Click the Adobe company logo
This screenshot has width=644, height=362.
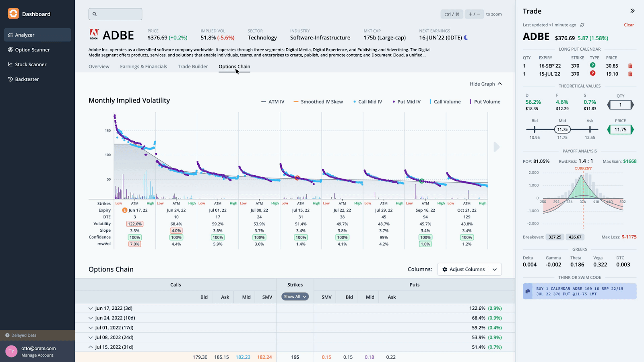[x=94, y=35]
